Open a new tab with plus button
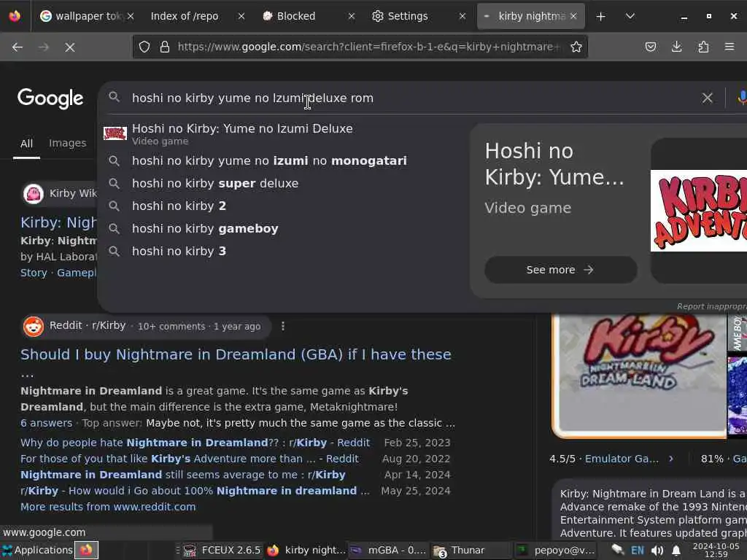This screenshot has width=747, height=560. 601,16
